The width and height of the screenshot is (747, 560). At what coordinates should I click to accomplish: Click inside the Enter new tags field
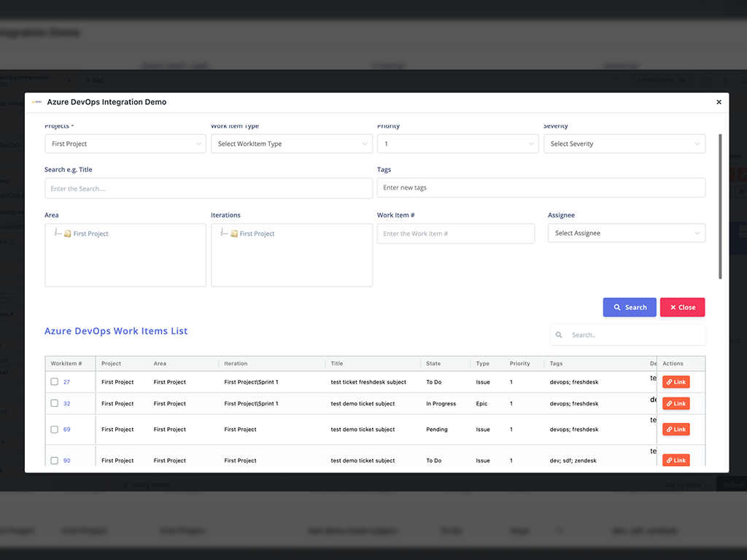click(541, 187)
